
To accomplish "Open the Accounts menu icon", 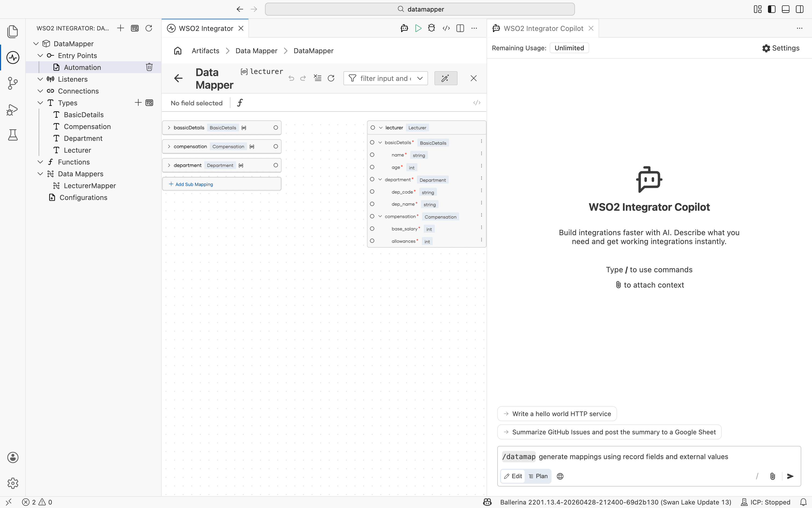I will click(x=13, y=457).
